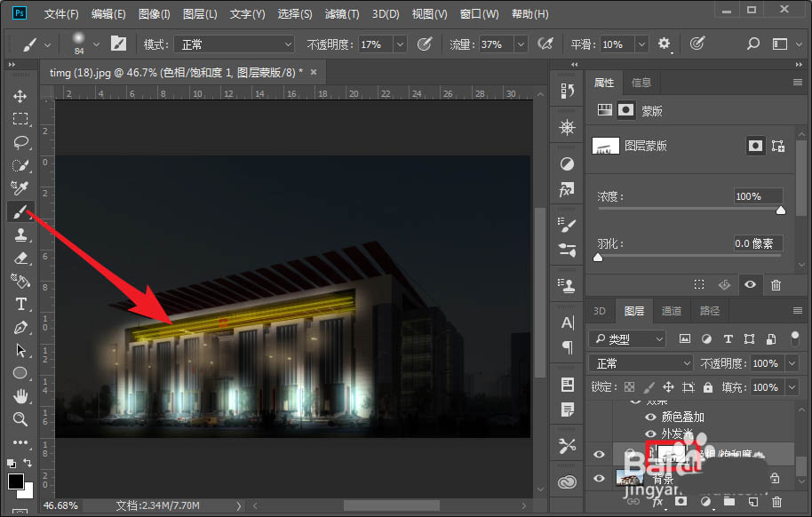This screenshot has height=517, width=812.
Task: Open the extra tools ellipsis menu
Action: [x=20, y=442]
